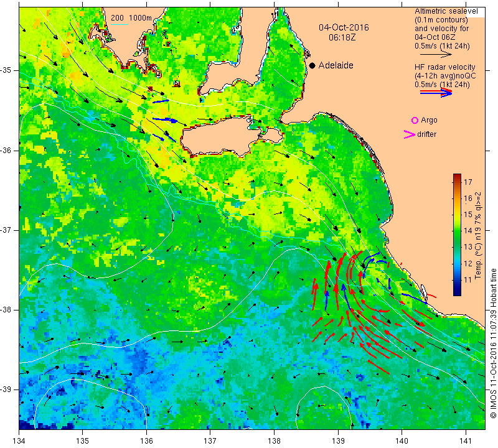Click the 135 longitude axis label
Screen dimensions: 498x448
coord(83,441)
